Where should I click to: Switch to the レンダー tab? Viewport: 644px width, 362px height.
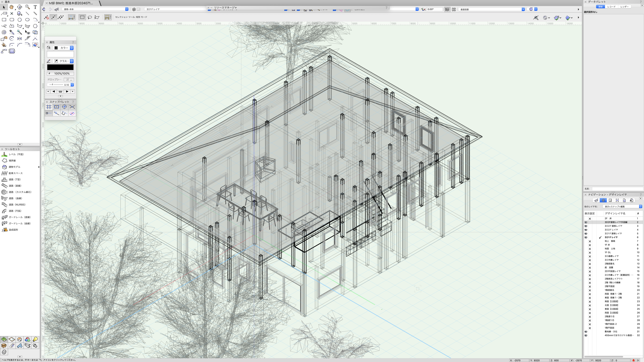coord(624,7)
